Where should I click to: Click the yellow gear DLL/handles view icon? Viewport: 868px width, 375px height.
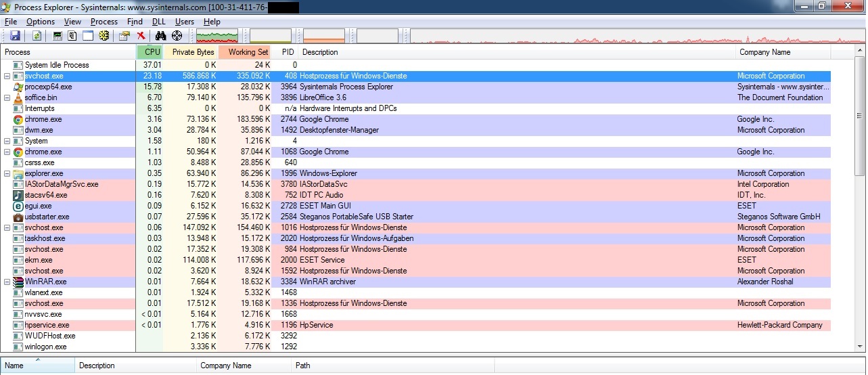pos(104,35)
